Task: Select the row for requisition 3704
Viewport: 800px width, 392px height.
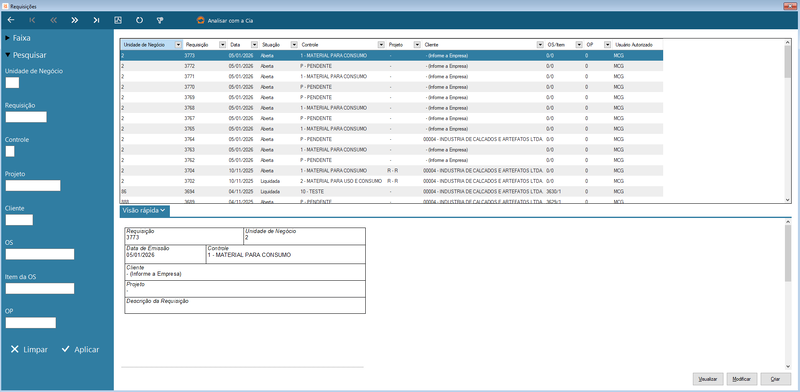Action: pos(392,170)
